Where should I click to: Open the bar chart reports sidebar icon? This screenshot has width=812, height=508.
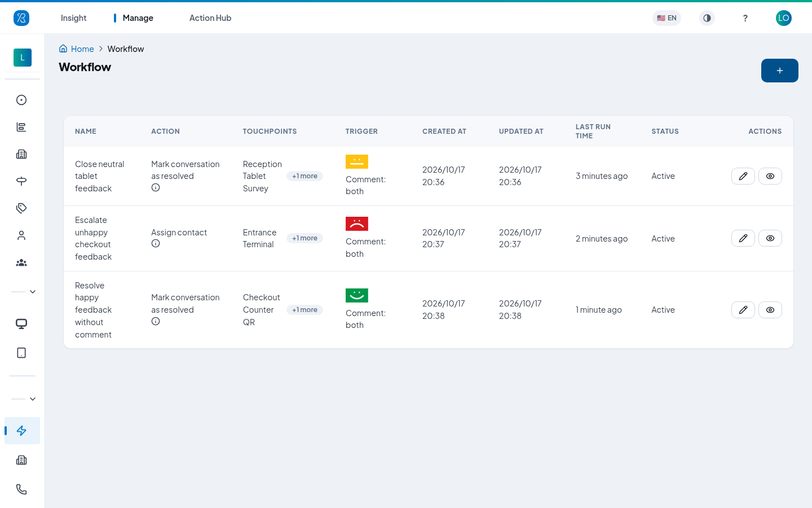[21, 127]
